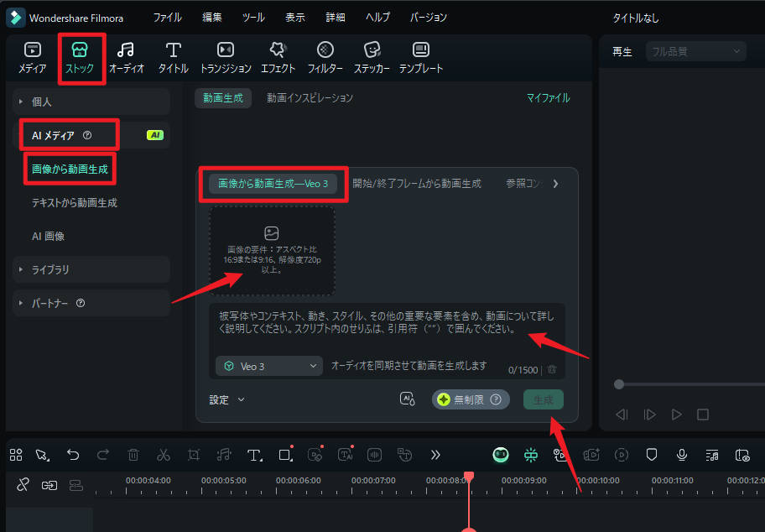Open the フィルター filters tab
The image size is (765, 532).
click(325, 58)
